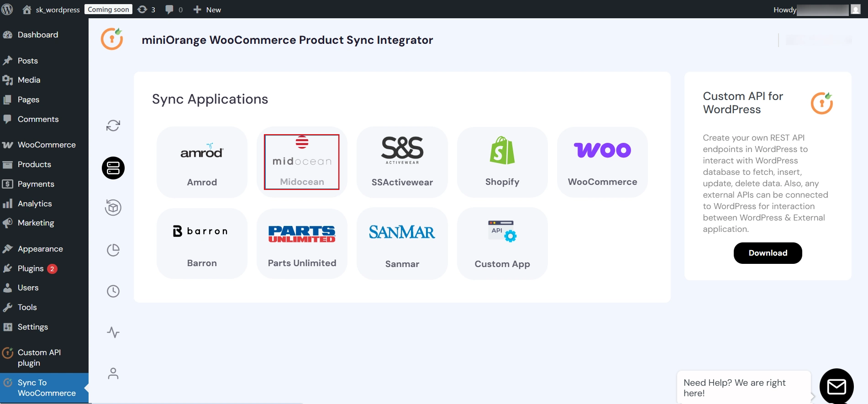Click the Custom API for WordPress heading

pyautogui.click(x=743, y=103)
